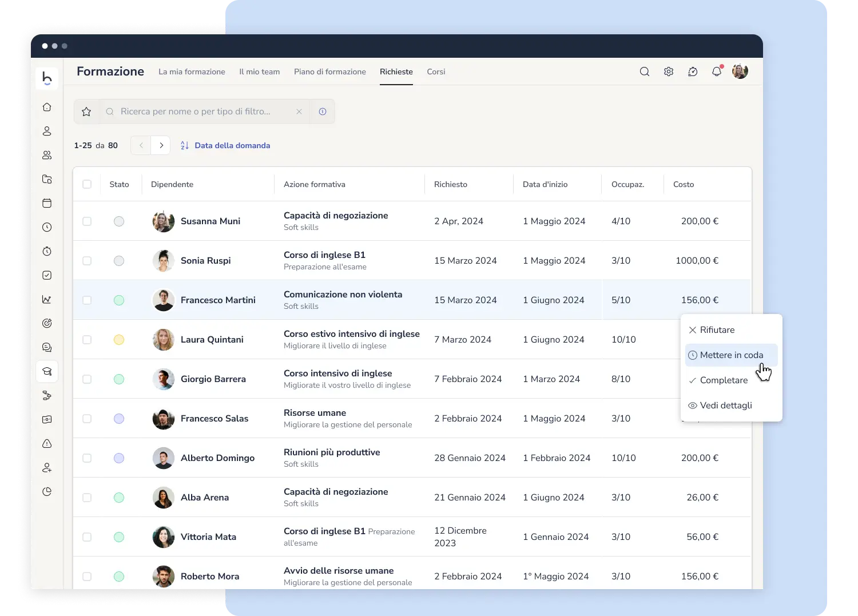Viewport: 858px width, 616px height.
Task: Open the user avatar in the top bar
Action: (740, 71)
